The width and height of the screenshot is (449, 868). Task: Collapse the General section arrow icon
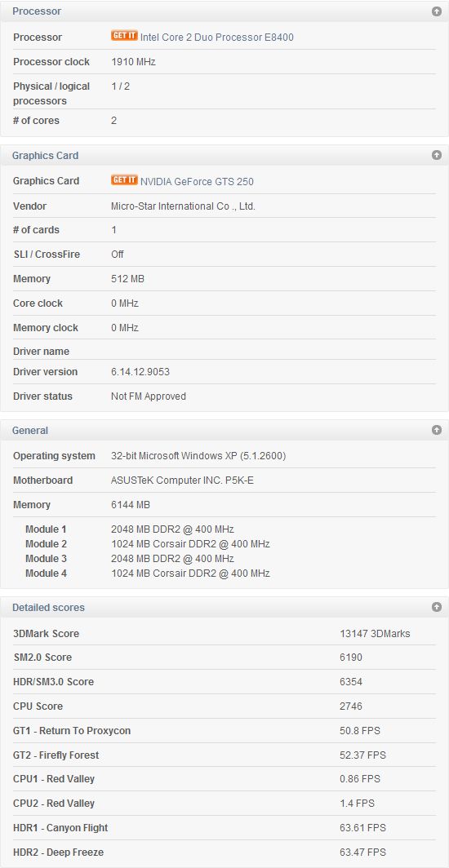point(436,430)
